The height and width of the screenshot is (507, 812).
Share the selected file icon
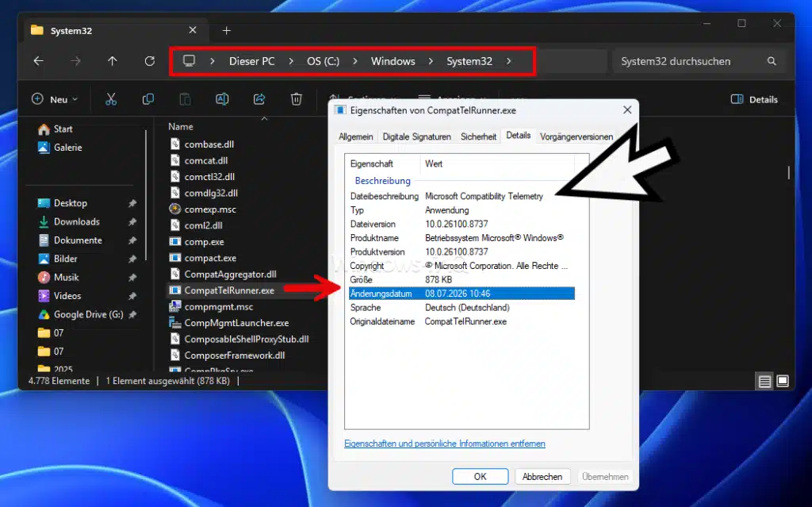259,99
